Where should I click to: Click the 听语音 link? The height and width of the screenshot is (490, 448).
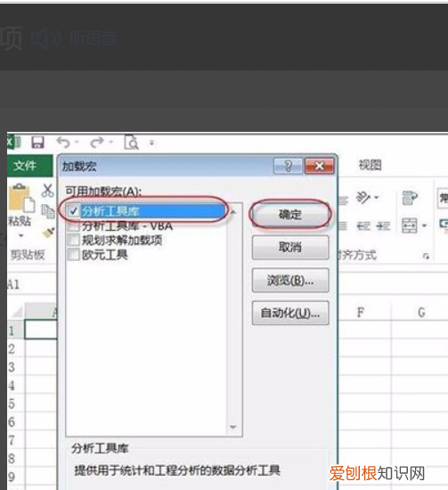[94, 38]
